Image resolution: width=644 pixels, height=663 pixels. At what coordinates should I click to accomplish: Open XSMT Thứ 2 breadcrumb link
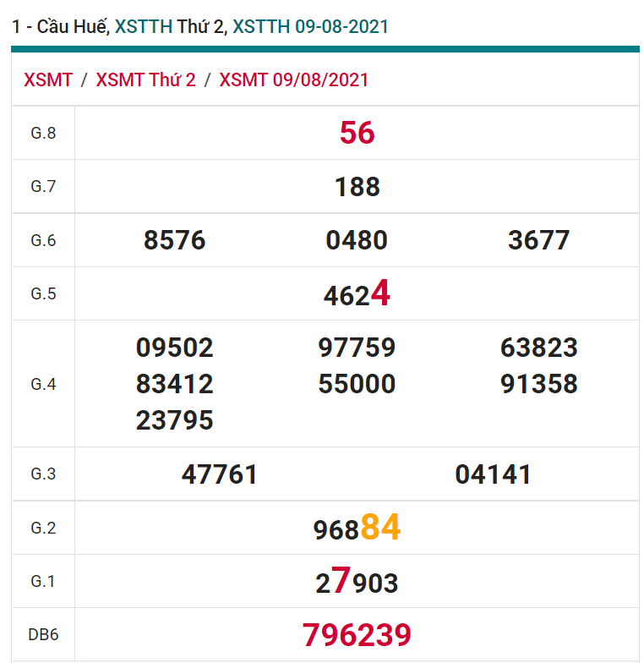[145, 80]
